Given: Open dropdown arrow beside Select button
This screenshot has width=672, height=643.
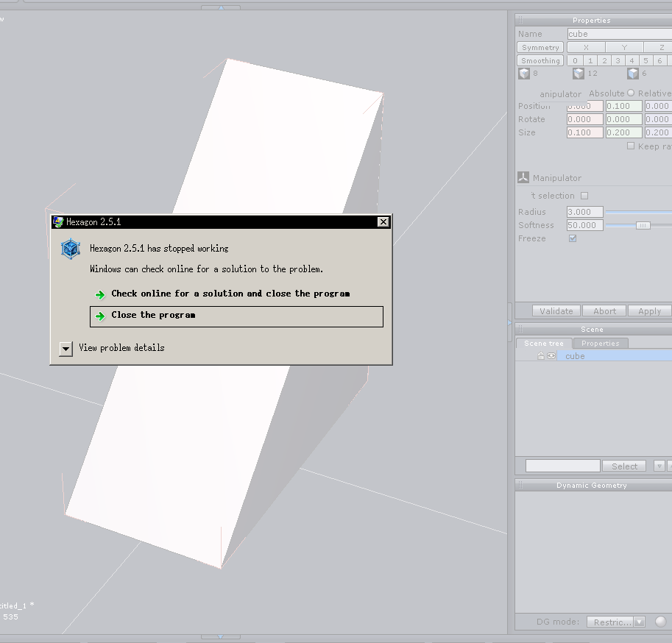Looking at the screenshot, I should pos(659,466).
